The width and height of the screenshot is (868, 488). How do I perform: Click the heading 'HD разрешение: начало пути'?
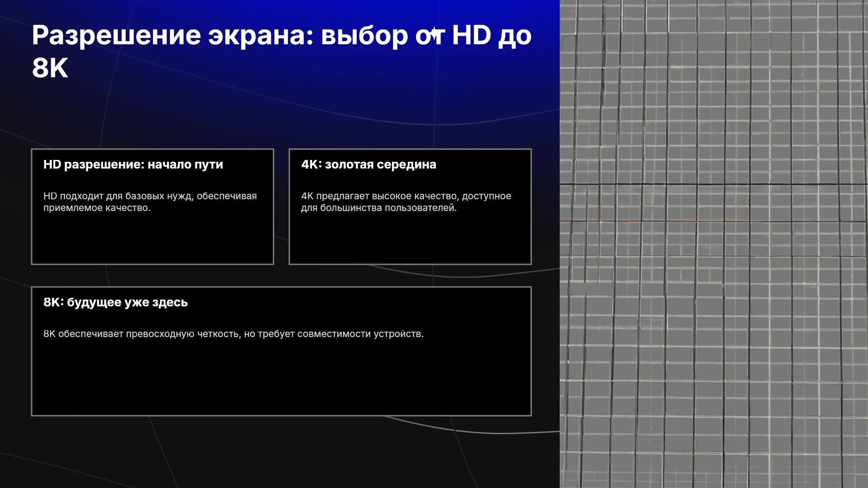point(133,164)
